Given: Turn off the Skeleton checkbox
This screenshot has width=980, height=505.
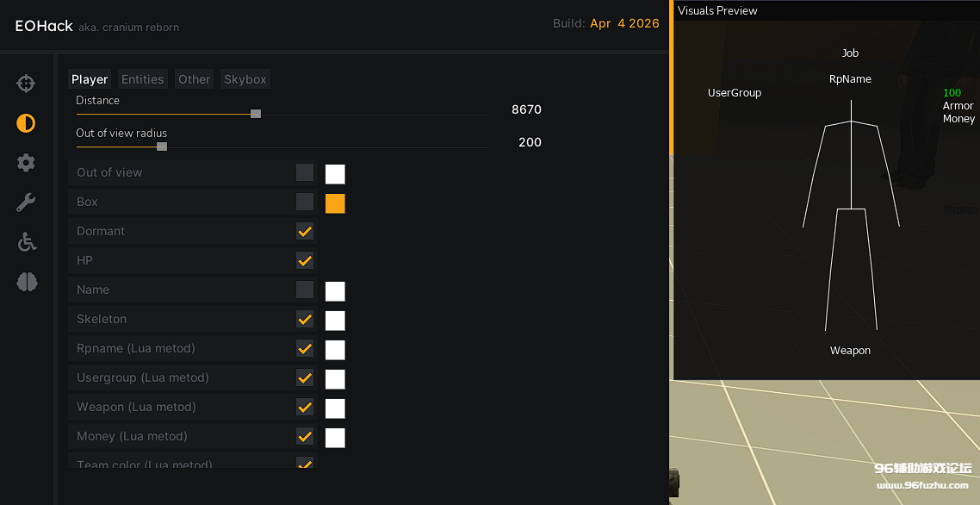Looking at the screenshot, I should pos(305,319).
